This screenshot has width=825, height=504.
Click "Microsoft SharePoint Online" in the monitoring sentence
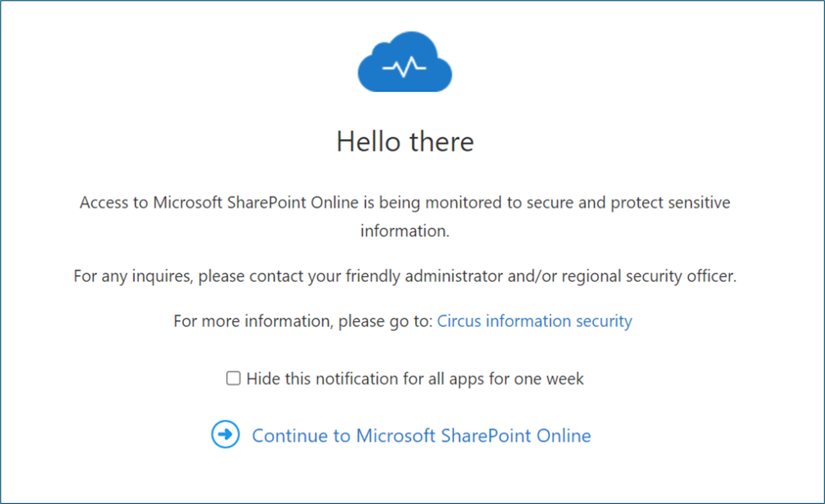point(255,202)
